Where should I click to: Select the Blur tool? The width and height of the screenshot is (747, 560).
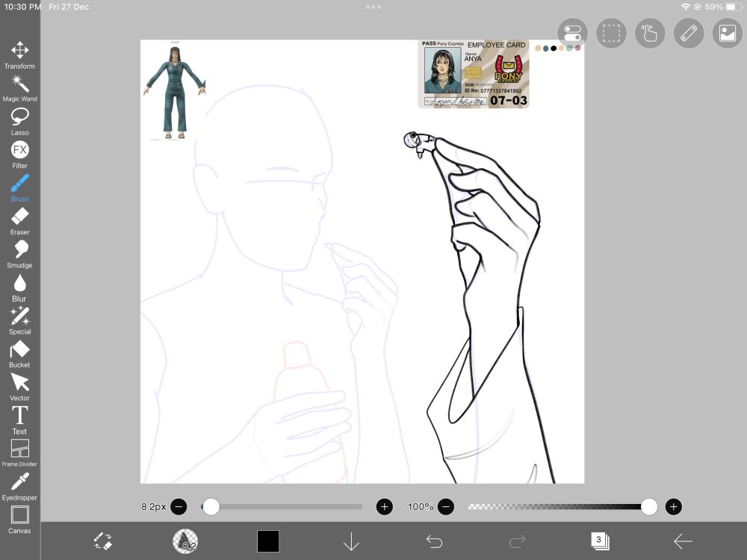pyautogui.click(x=19, y=288)
